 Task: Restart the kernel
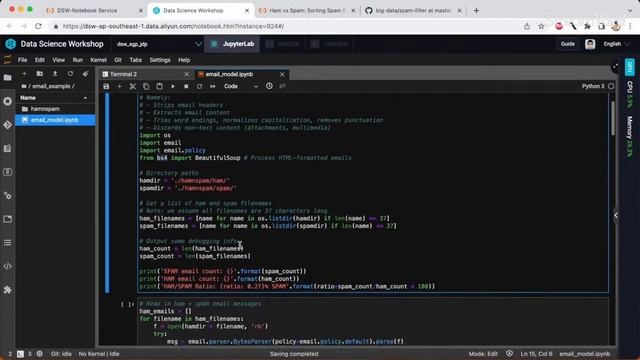[x=199, y=87]
